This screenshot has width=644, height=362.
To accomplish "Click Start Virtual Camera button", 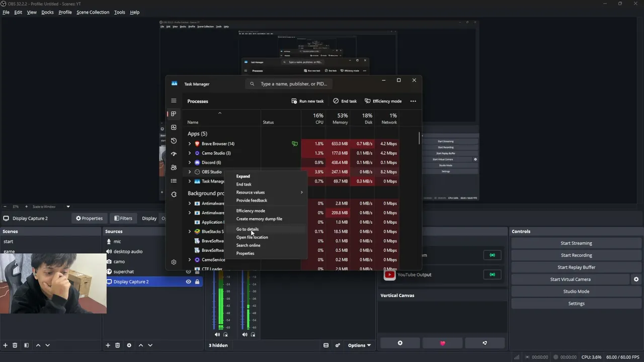I will point(570,280).
